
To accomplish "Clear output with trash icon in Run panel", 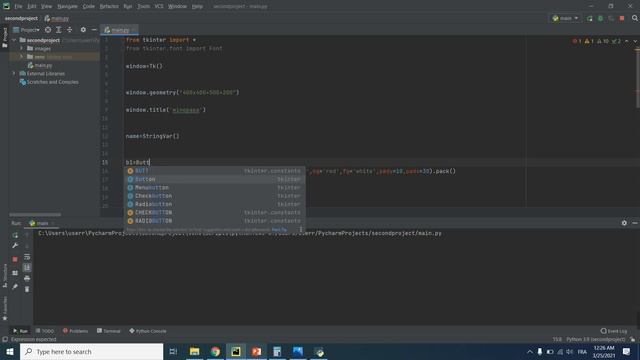I will tap(27, 289).
